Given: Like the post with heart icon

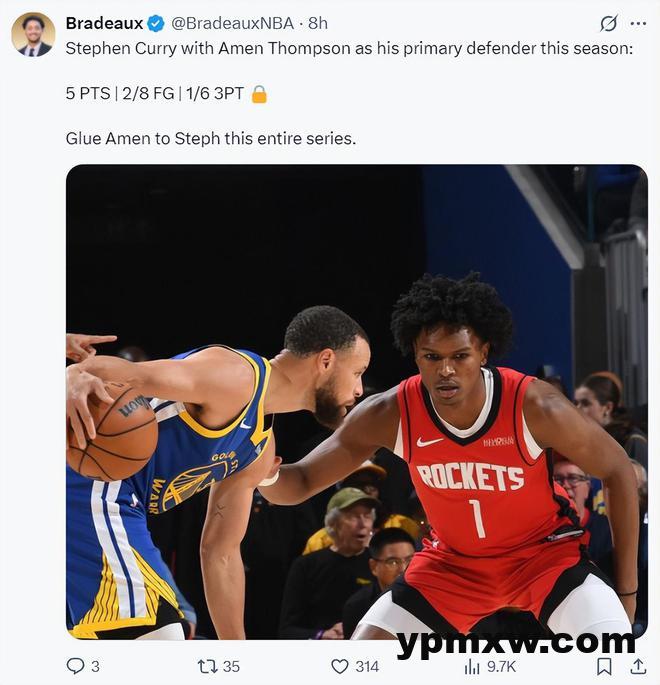Looking at the screenshot, I should 340,667.
